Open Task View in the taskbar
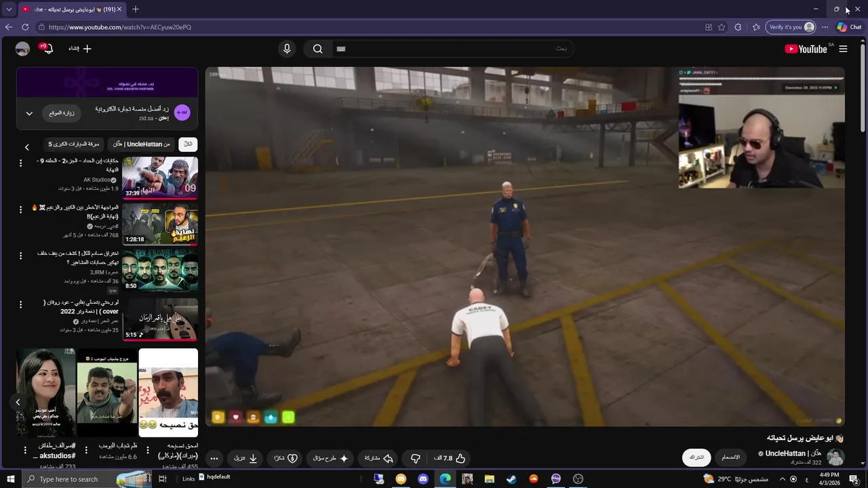This screenshot has width=868, height=488. pos(163,479)
